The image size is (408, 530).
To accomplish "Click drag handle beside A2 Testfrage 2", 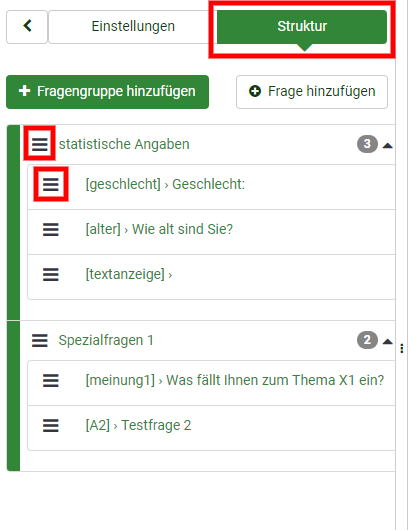I will [x=51, y=426].
